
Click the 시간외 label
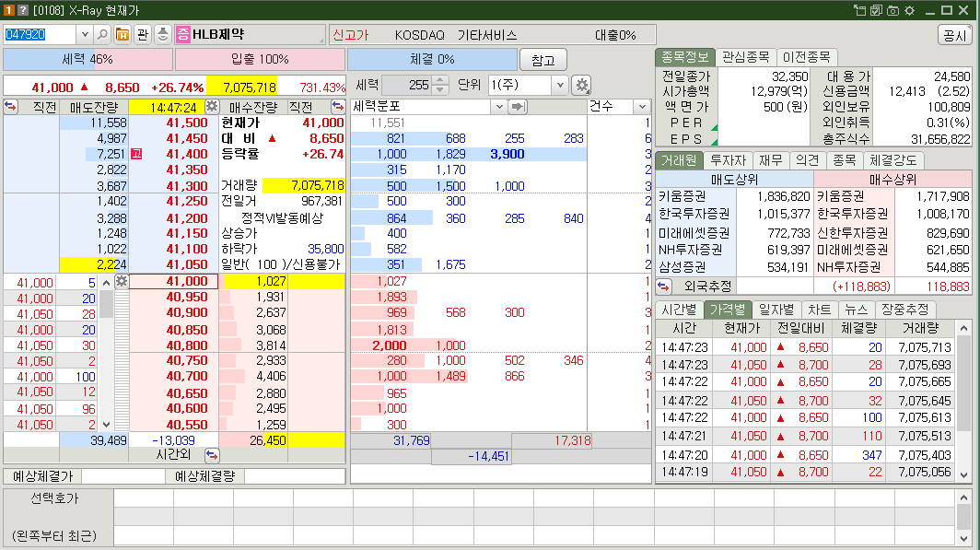coord(173,454)
